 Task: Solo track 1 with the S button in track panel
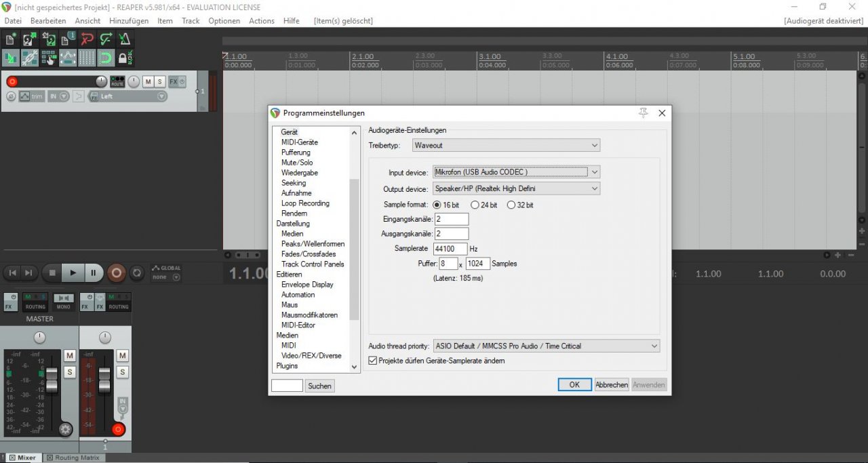(159, 81)
